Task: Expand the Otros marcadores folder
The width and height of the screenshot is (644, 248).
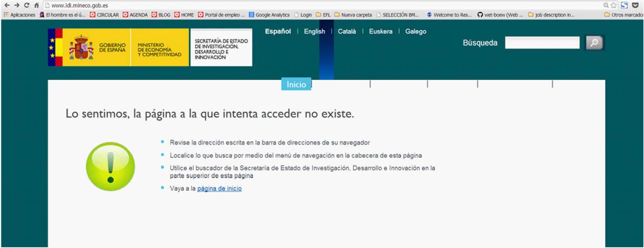Action: [x=623, y=15]
